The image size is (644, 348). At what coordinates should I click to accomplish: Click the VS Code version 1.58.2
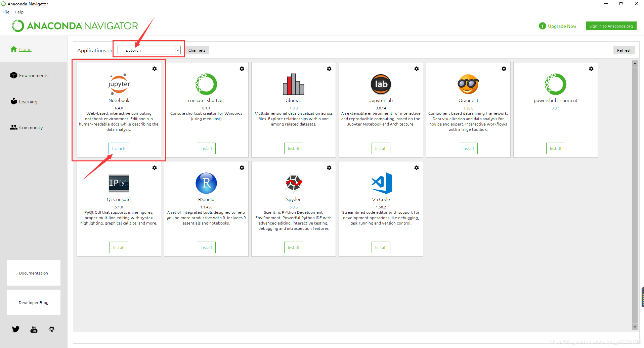coord(381,207)
